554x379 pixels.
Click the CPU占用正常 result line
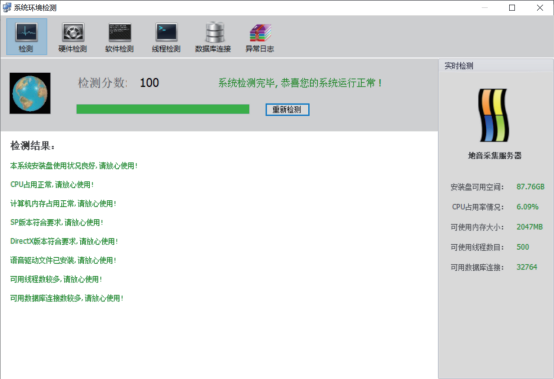tap(52, 184)
